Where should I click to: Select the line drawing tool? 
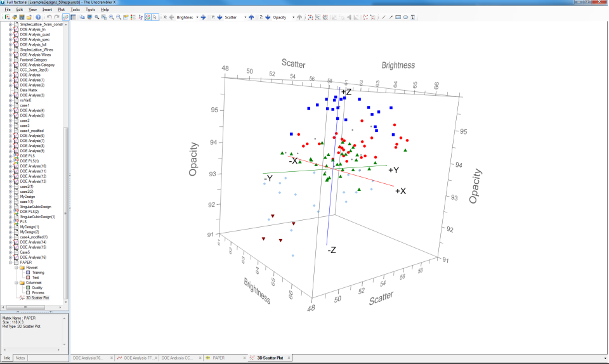tap(383, 17)
